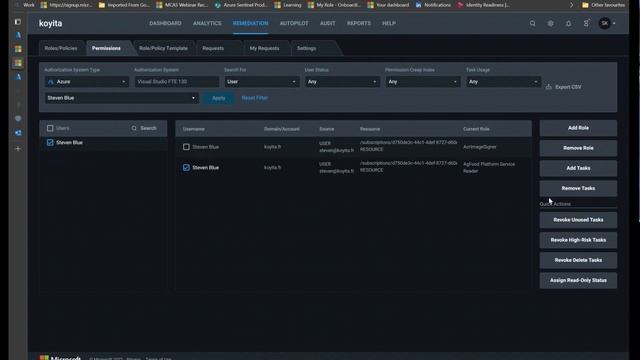This screenshot has width=640, height=360.
Task: Uncheck Steven Blue in the Users list
Action: pos(50,142)
